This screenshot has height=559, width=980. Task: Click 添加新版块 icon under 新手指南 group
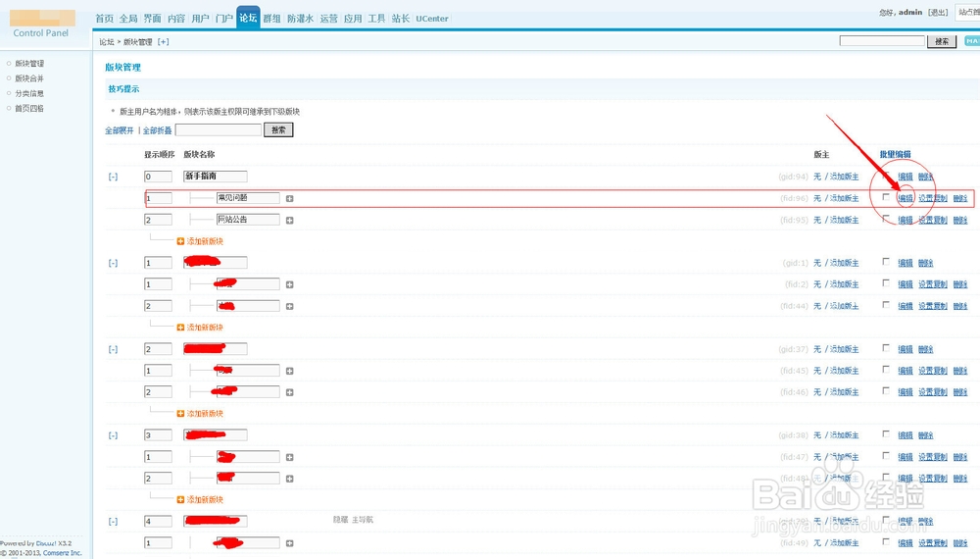pyautogui.click(x=180, y=241)
